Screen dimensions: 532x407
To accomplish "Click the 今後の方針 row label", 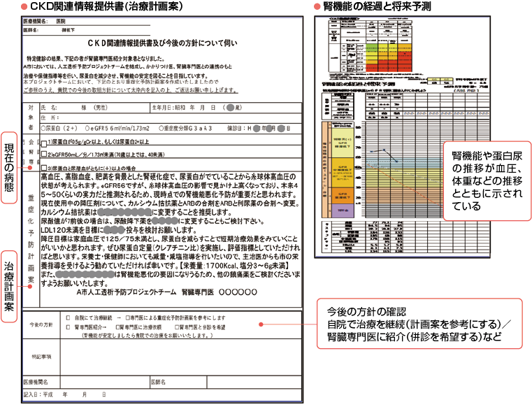I will coord(41,325).
